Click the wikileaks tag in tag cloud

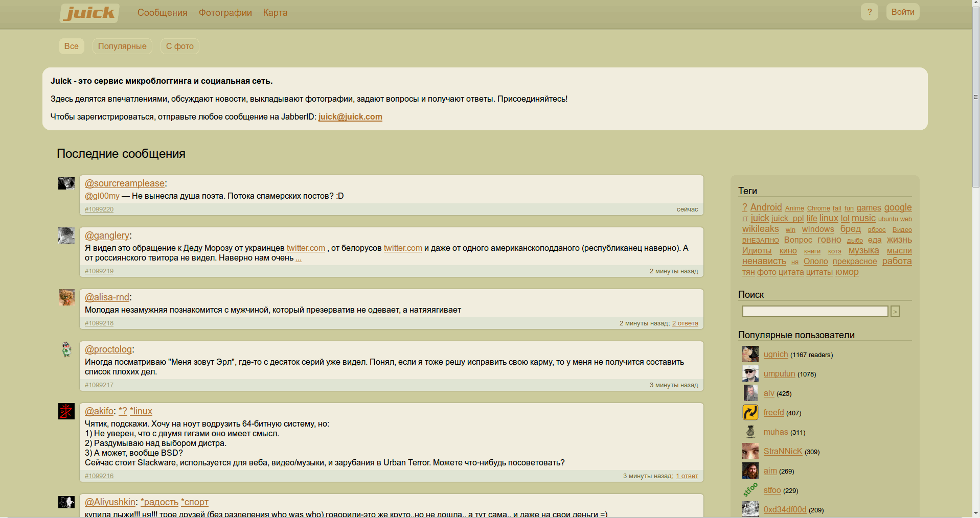point(761,229)
